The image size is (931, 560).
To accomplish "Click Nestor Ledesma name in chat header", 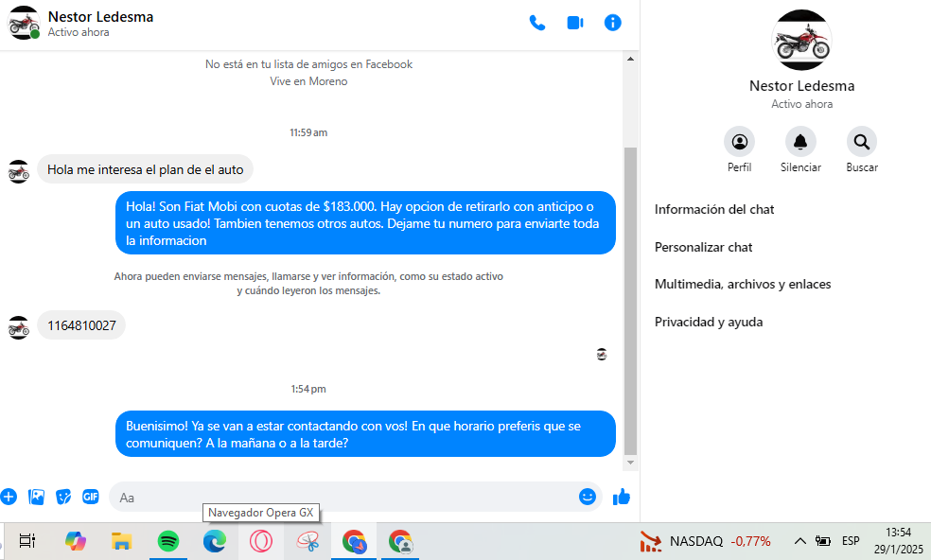I will coord(100,17).
